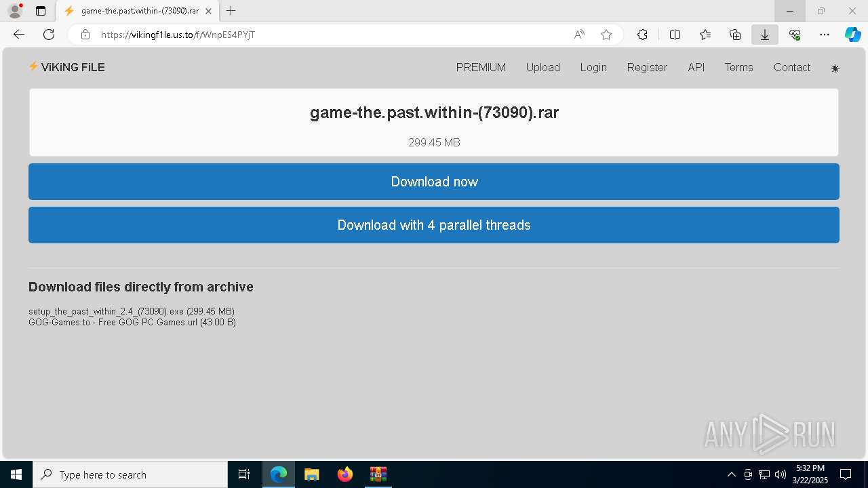Viewport: 868px width, 488px height.
Task: Open the Edge profile icon
Action: [x=14, y=11]
